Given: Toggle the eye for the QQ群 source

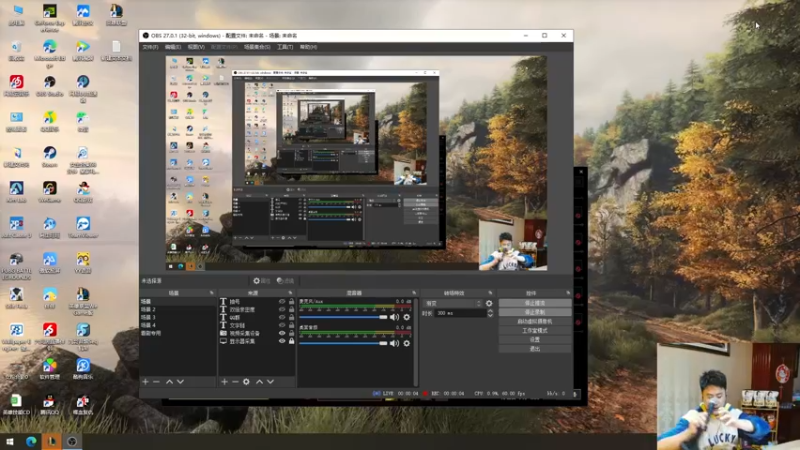Looking at the screenshot, I should pos(282,317).
